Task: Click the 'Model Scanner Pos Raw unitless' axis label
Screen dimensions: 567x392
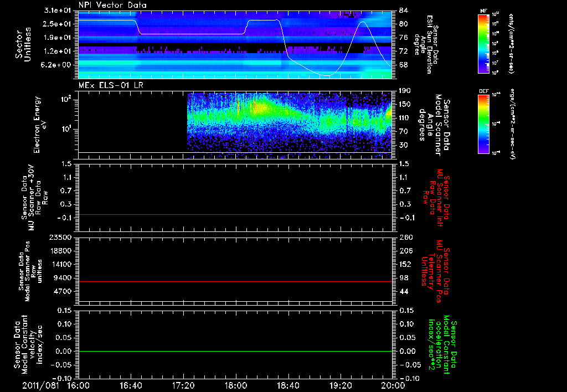Action: coord(31,271)
